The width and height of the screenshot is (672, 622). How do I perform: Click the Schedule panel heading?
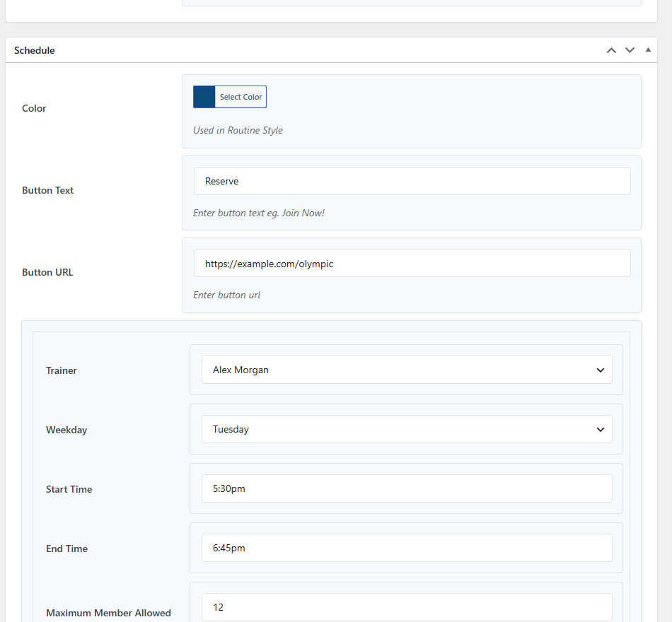[x=34, y=51]
